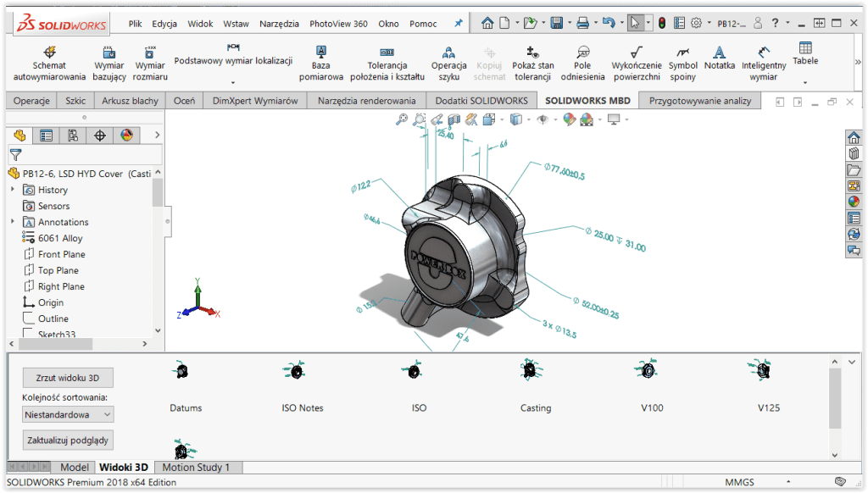Click the Zrzut widoku 3D button
The height and width of the screenshot is (493, 868).
68,378
